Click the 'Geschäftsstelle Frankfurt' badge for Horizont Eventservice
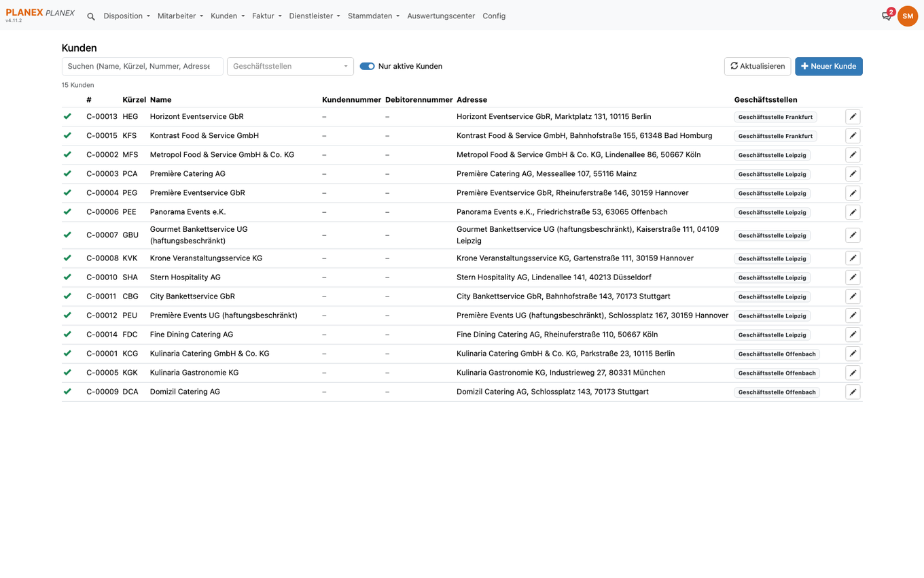The image size is (924, 578). (x=775, y=117)
